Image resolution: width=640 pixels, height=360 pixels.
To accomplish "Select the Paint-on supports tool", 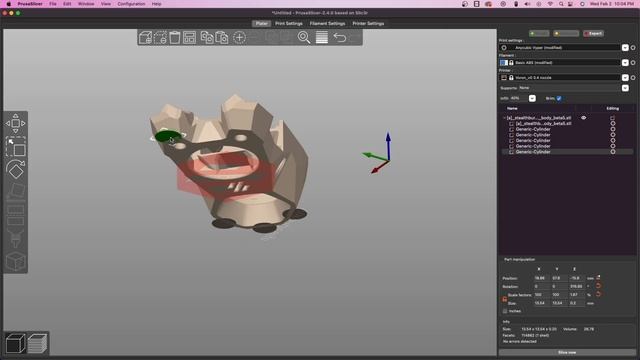I will (16, 238).
